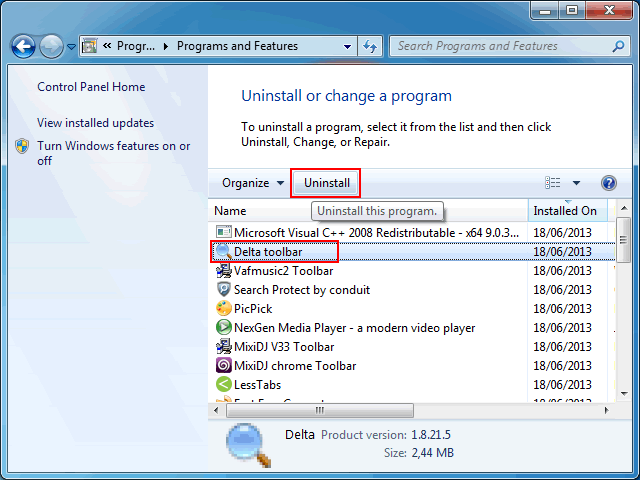The height and width of the screenshot is (480, 640).
Task: Click the Back navigation arrow
Action: click(23, 47)
